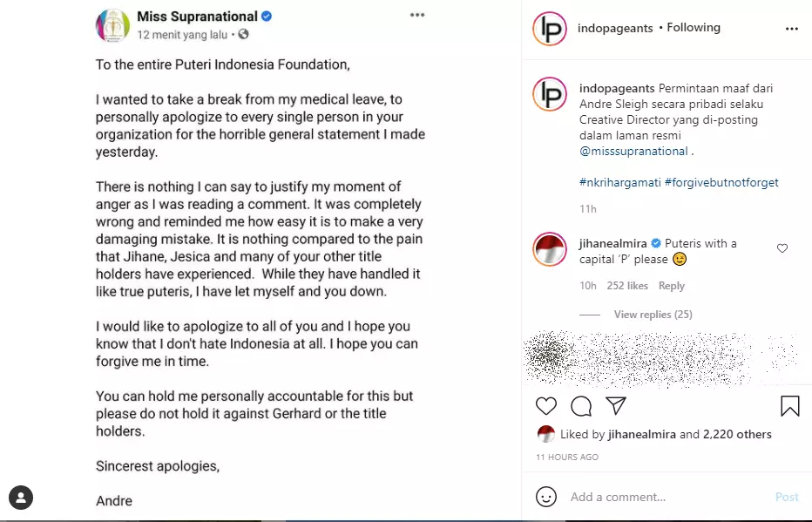Click the verified badge next to jihanealmira
812x522 pixels.
pyautogui.click(x=656, y=243)
